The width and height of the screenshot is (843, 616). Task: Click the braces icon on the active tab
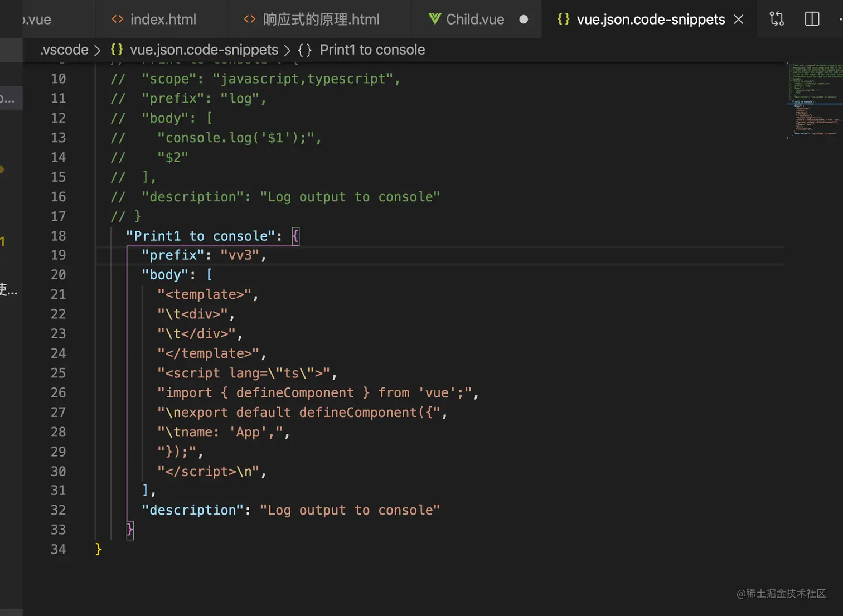564,19
